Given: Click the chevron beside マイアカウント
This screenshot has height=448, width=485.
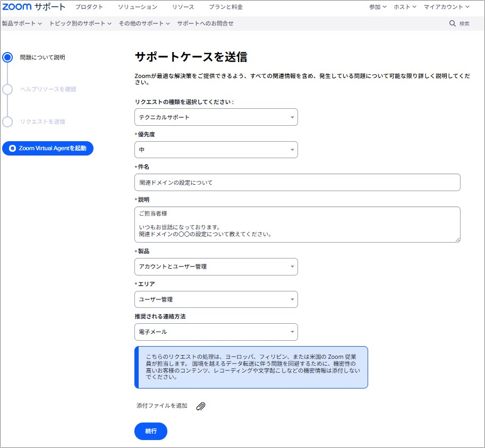Looking at the screenshot, I should [468, 7].
